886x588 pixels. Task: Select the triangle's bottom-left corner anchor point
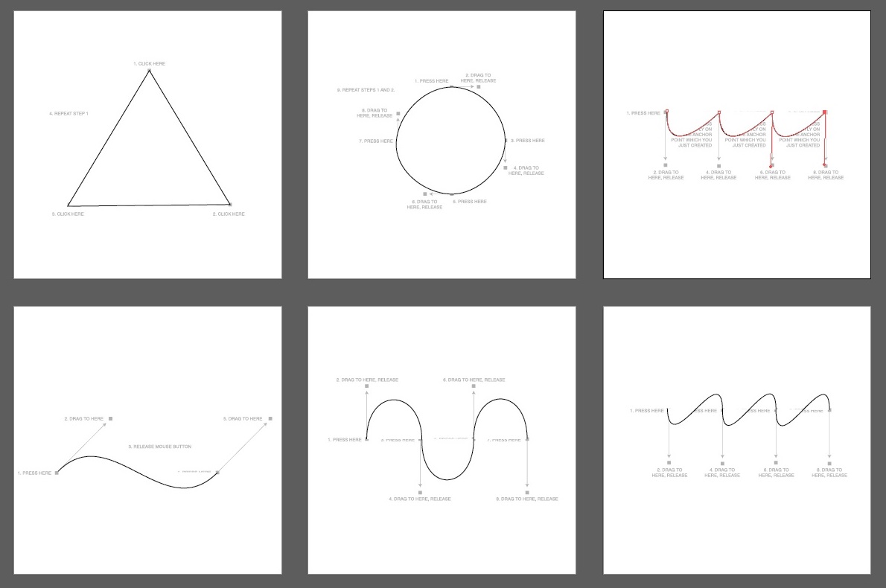pos(68,205)
